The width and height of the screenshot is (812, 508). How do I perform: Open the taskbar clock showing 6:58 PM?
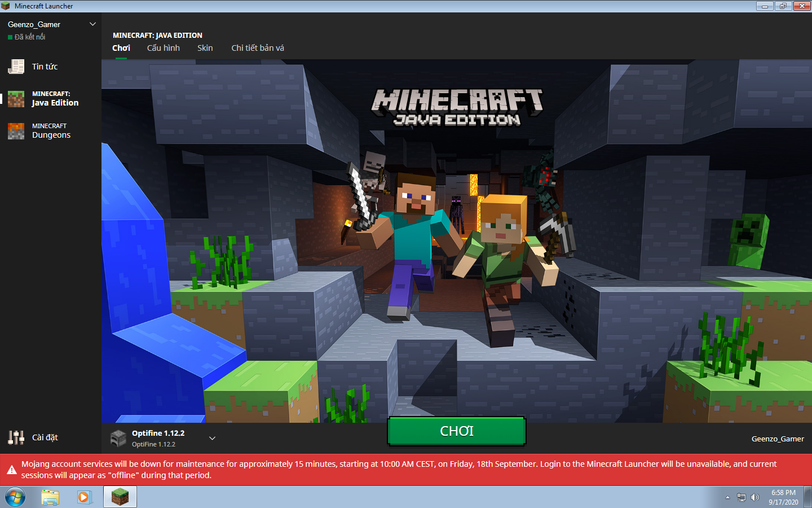pyautogui.click(x=783, y=497)
